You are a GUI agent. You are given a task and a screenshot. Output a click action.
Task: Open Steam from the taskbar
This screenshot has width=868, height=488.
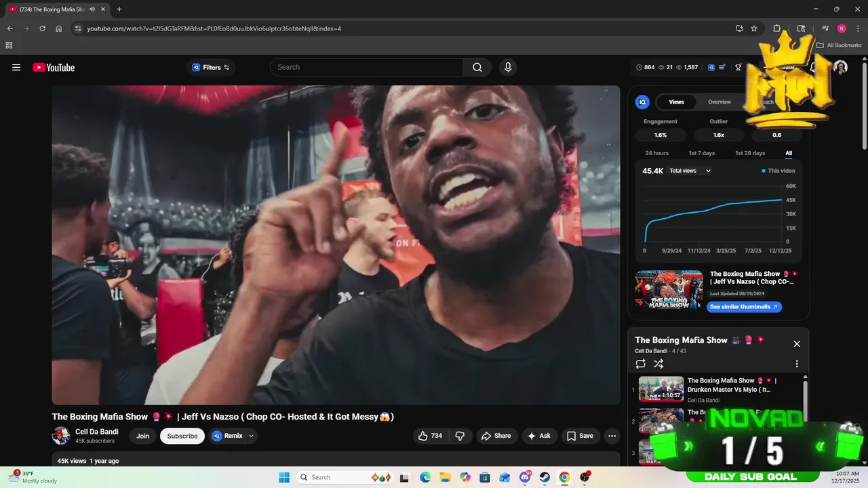coord(545,477)
